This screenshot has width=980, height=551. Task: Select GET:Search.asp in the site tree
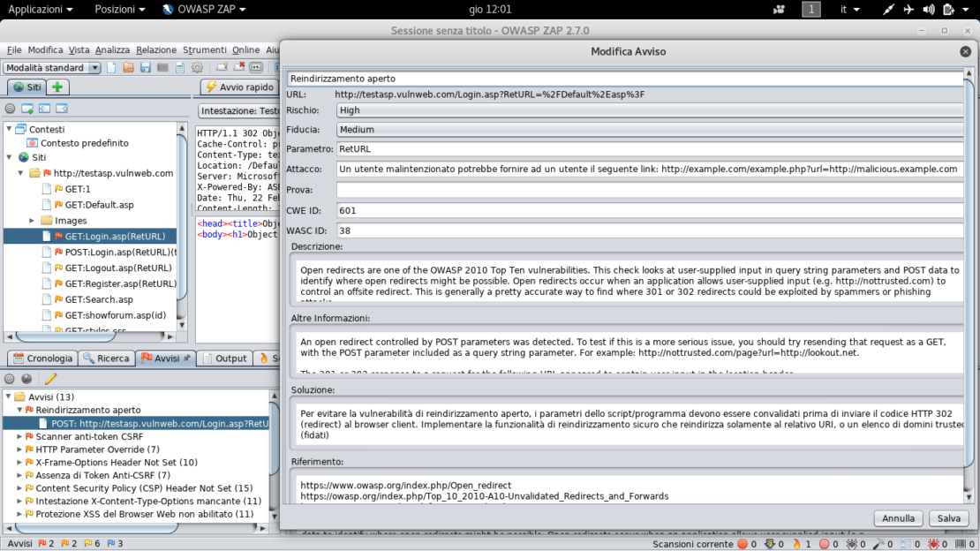[x=98, y=299]
